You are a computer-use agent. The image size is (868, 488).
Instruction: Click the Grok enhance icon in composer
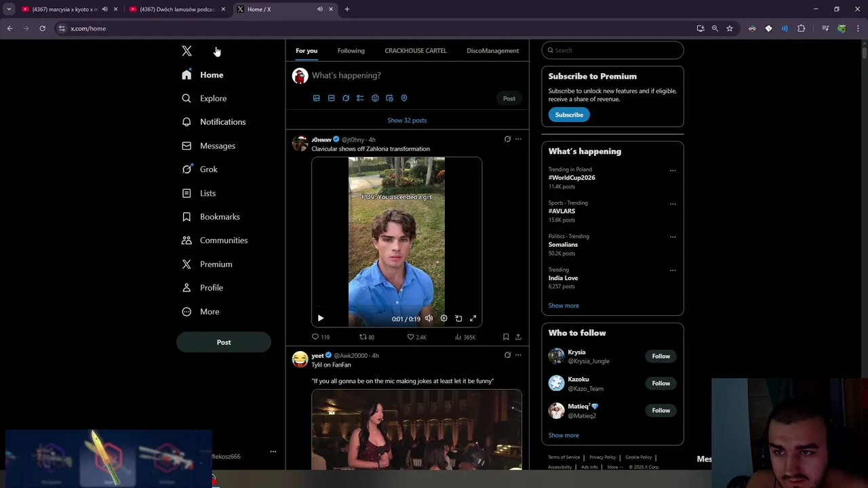(x=346, y=98)
